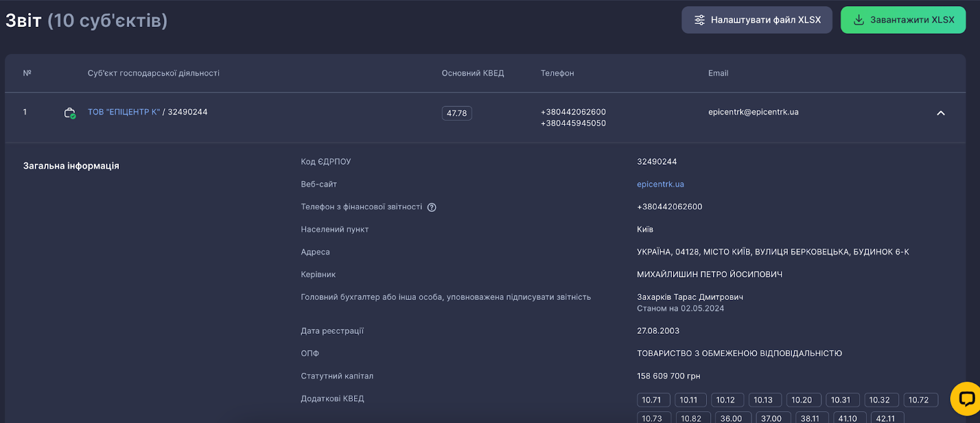The image size is (980, 423).
Task: Click the Налаштувати файл XLSX button
Action: (757, 20)
